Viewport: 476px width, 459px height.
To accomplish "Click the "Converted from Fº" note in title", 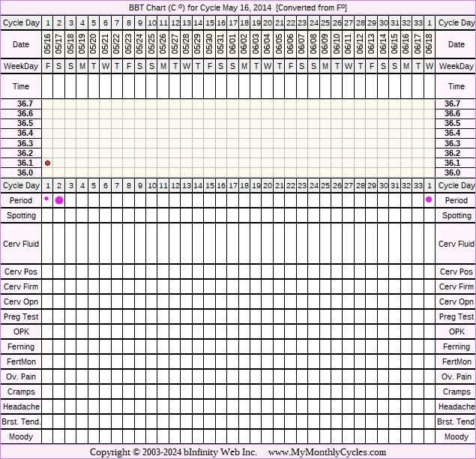I will (x=311, y=7).
